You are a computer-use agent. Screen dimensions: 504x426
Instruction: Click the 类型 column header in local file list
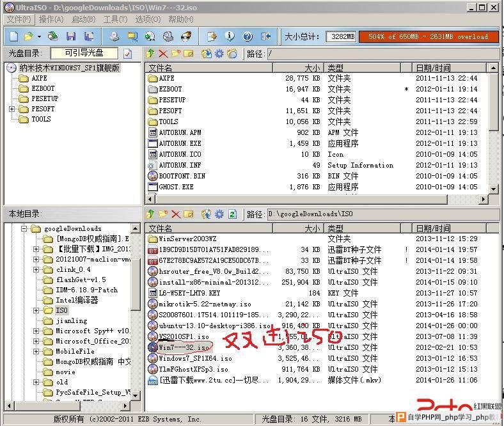(362, 228)
